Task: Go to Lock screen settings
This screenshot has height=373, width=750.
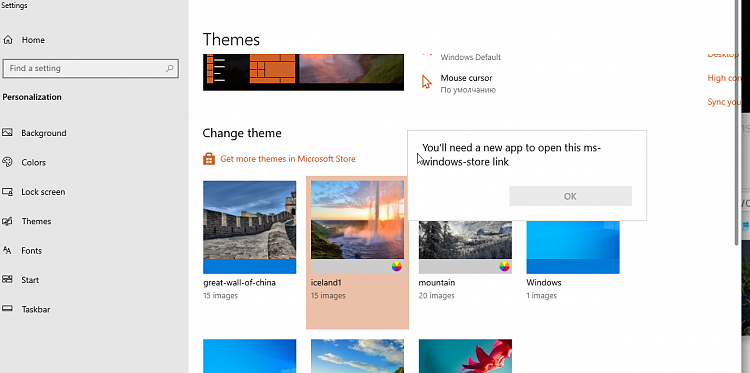Action: 43,192
